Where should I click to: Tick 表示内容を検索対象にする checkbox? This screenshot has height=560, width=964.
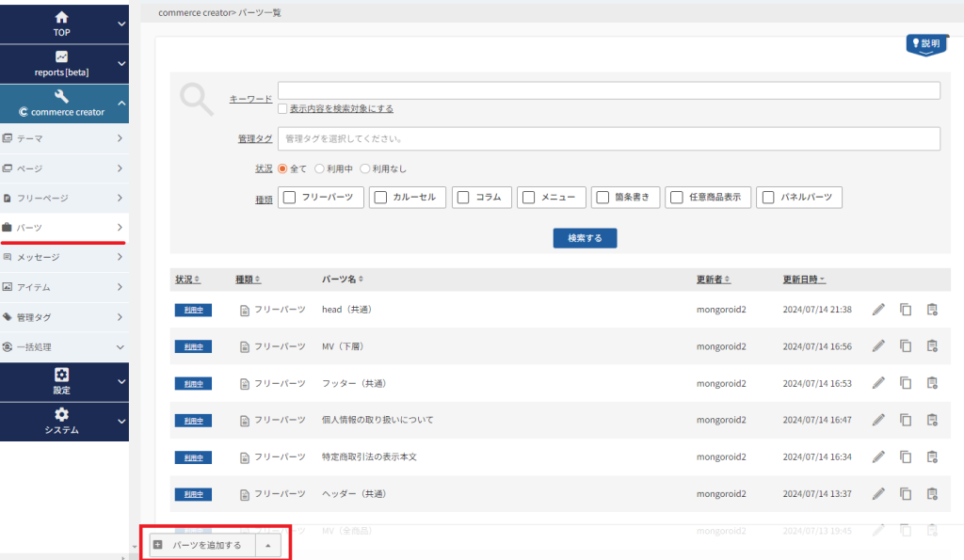click(282, 109)
